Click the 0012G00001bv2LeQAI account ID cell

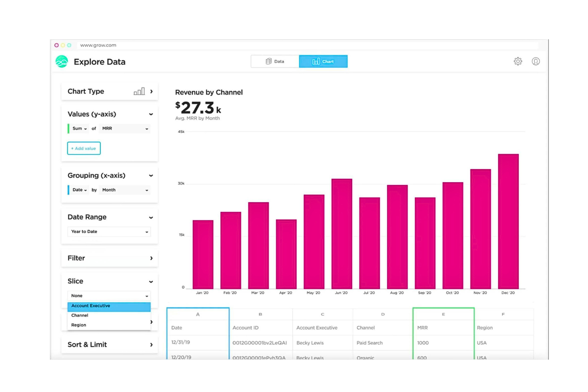pyautogui.click(x=261, y=343)
